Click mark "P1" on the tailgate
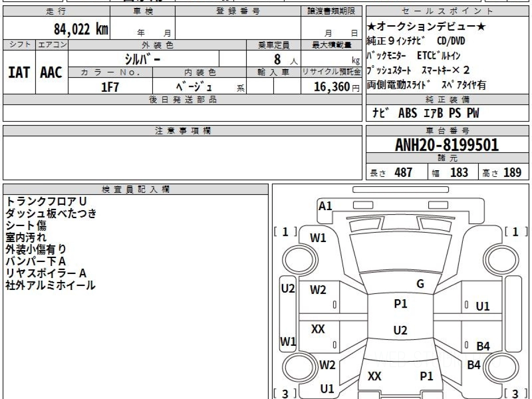This screenshot has width=532, height=399. [426, 376]
